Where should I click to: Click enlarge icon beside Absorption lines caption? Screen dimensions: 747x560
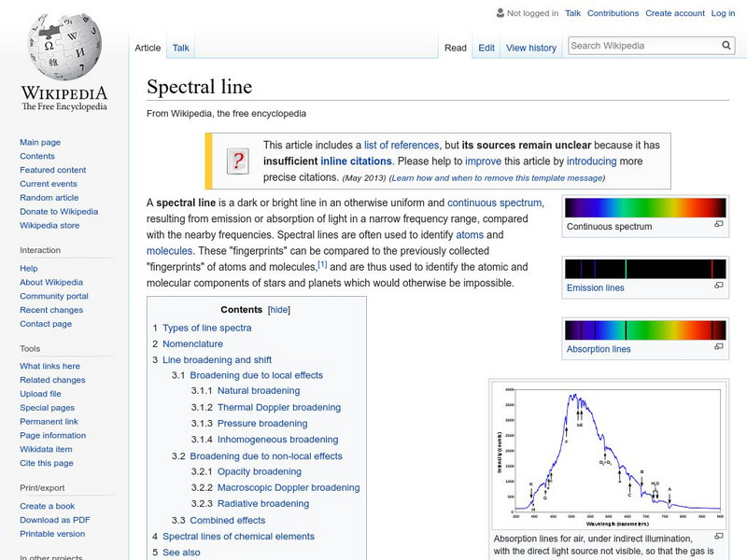click(719, 347)
